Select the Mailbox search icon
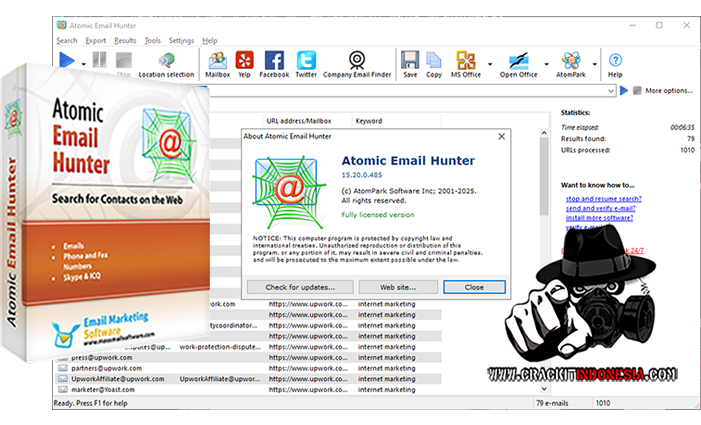The height and width of the screenshot is (425, 701). point(217,65)
